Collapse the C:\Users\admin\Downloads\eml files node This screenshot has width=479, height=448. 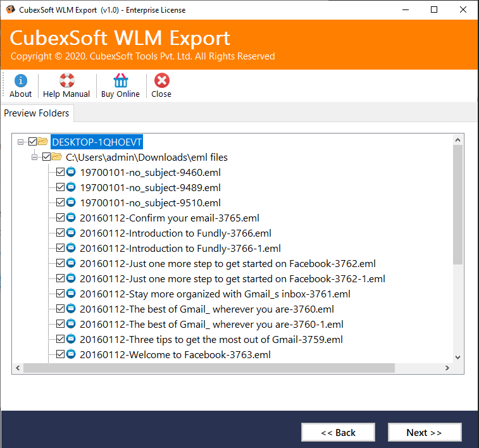click(35, 157)
